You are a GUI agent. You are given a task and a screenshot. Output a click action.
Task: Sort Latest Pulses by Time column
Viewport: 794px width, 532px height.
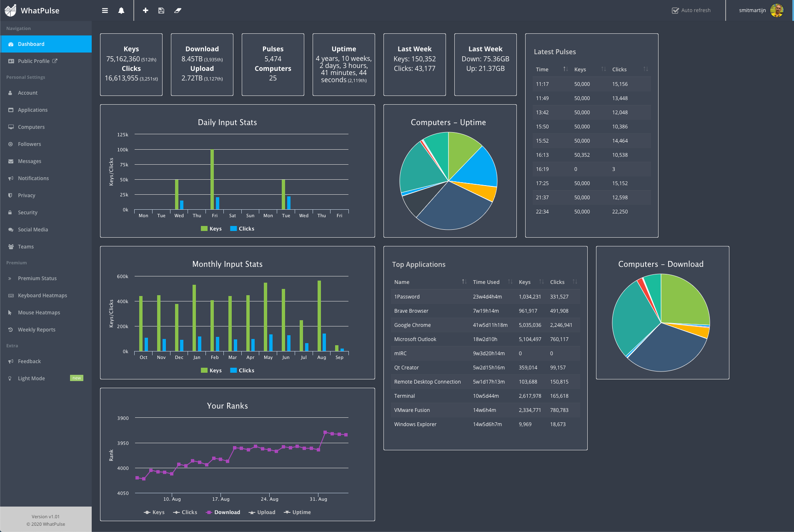pyautogui.click(x=565, y=69)
